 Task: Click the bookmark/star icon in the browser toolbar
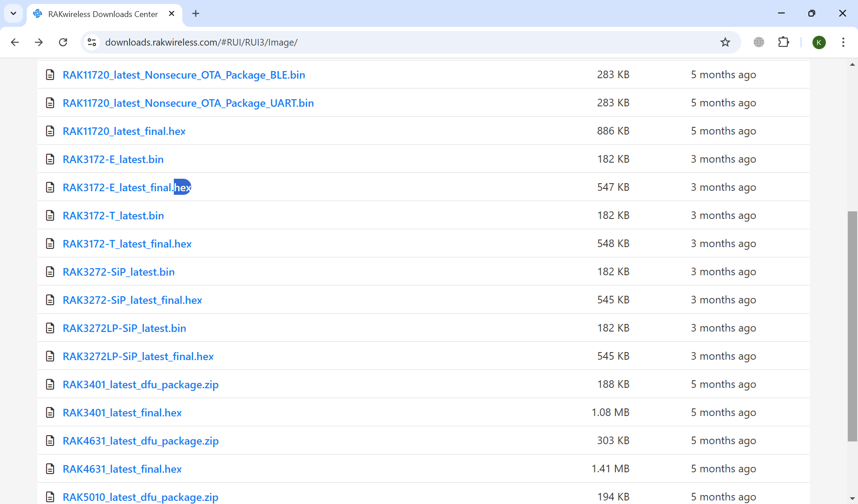click(724, 42)
